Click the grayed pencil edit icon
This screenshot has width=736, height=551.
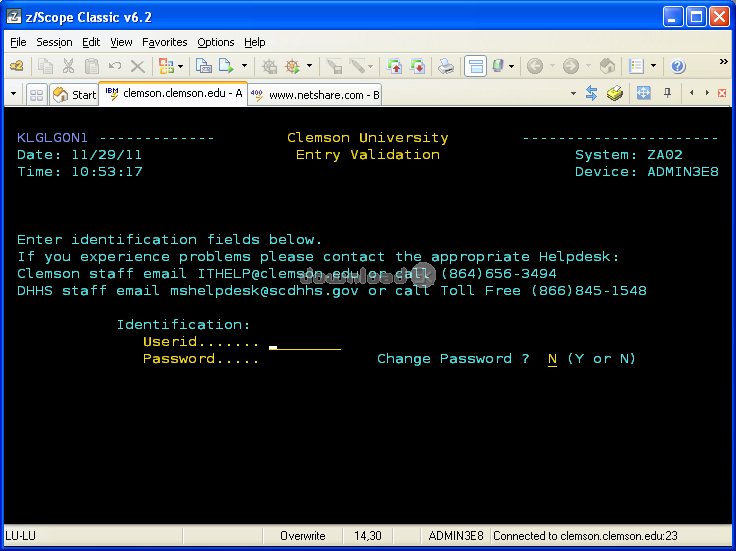[x=358, y=66]
